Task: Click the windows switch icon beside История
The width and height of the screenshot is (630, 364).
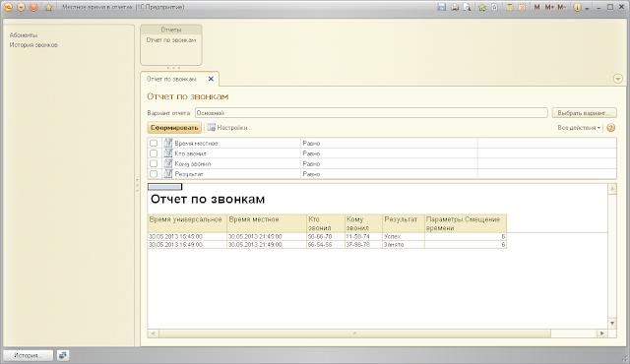Action: [63, 355]
